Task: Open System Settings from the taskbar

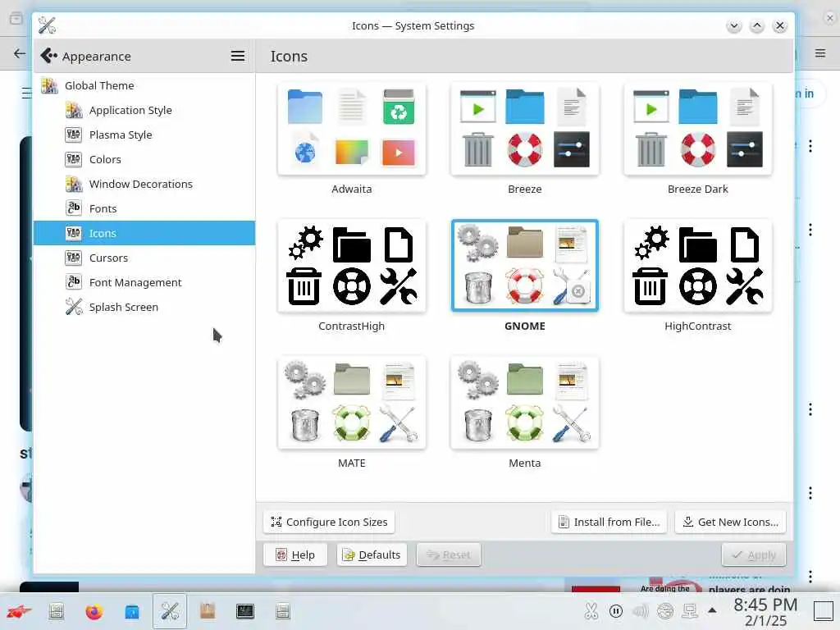Action: pos(170,611)
